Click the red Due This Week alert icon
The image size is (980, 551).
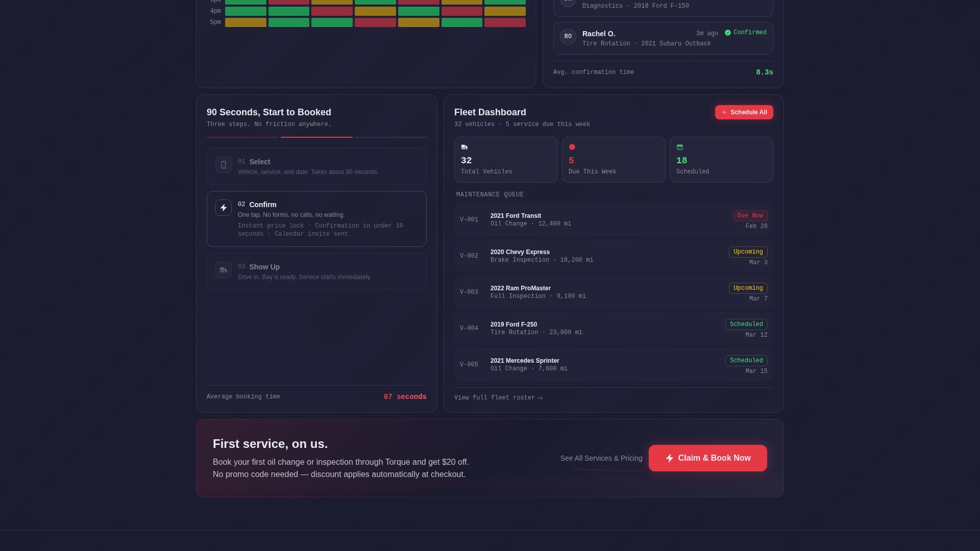click(x=572, y=147)
